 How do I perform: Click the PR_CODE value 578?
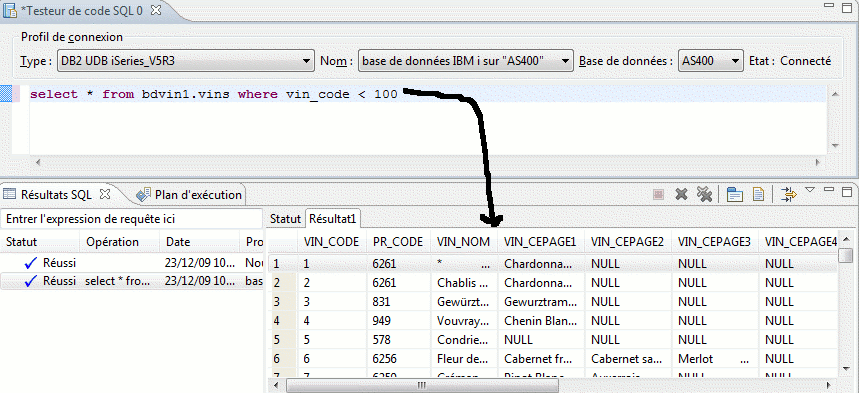coord(398,340)
